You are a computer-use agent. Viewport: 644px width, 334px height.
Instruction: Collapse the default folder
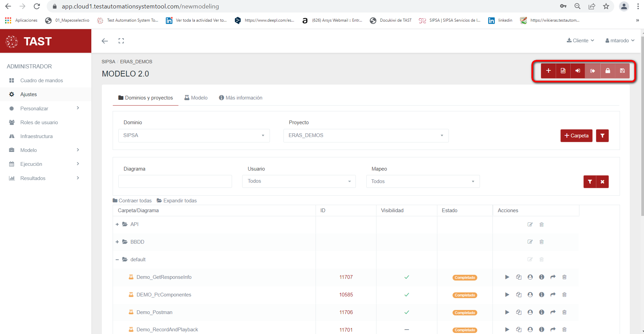click(x=117, y=260)
